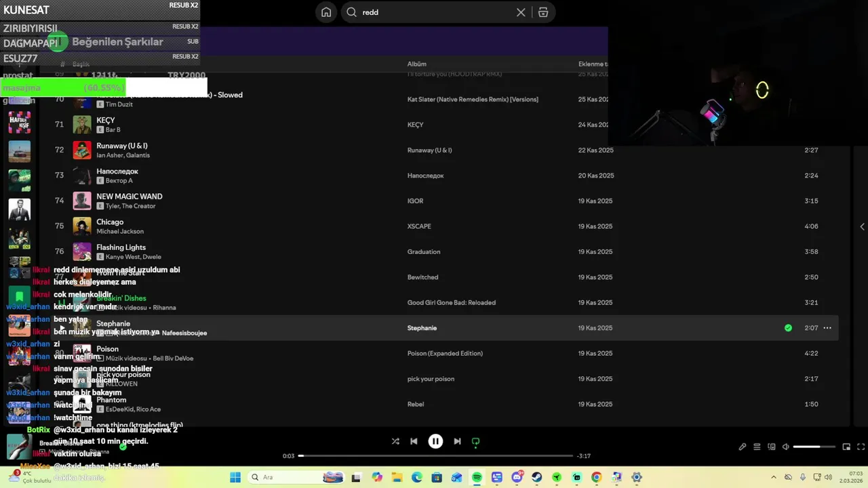Screen dimensions: 868x488
Task: Enter full screen player mode
Action: tap(861, 447)
